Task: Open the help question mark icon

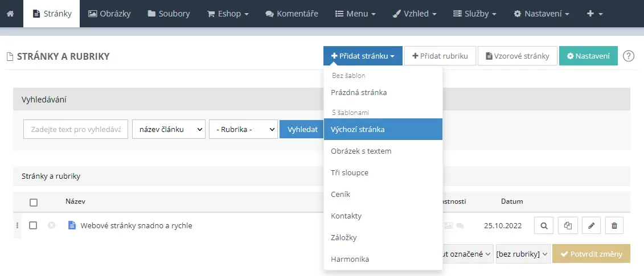Action: coord(629,56)
